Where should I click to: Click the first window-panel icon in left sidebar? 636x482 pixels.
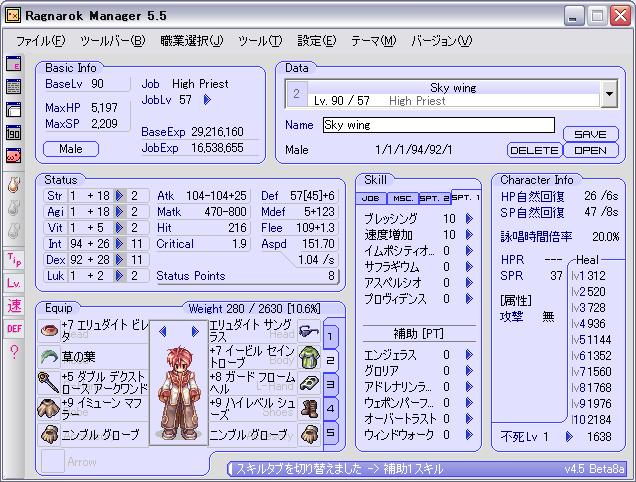pos(13,64)
